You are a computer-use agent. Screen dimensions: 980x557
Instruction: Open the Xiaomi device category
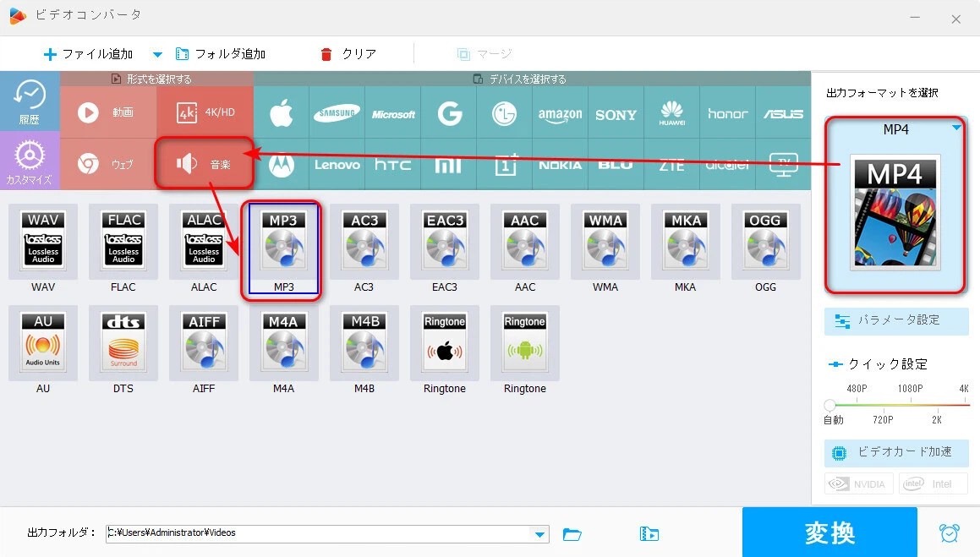click(x=449, y=165)
